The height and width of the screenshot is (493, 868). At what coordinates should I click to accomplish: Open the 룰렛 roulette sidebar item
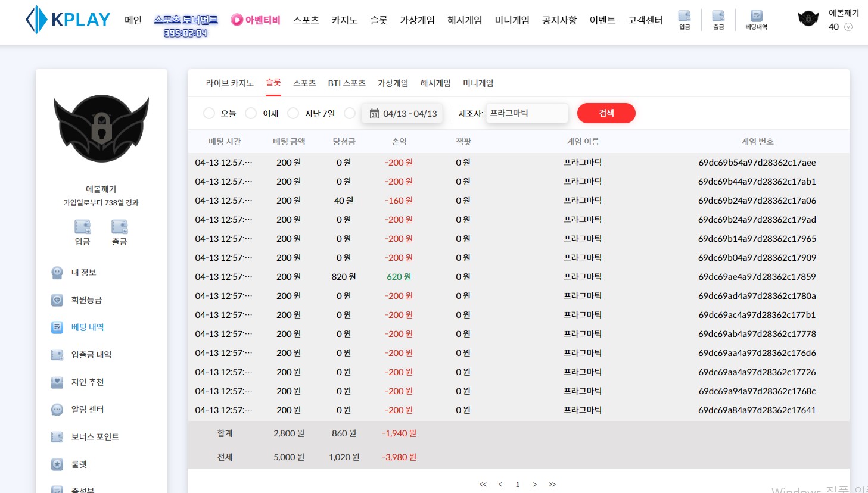coord(79,464)
